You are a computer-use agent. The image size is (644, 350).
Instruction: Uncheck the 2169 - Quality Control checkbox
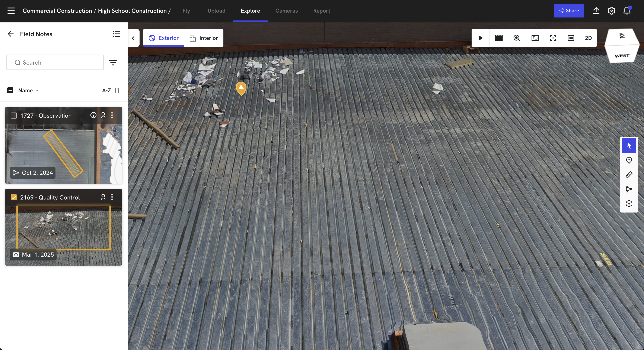[14, 197]
